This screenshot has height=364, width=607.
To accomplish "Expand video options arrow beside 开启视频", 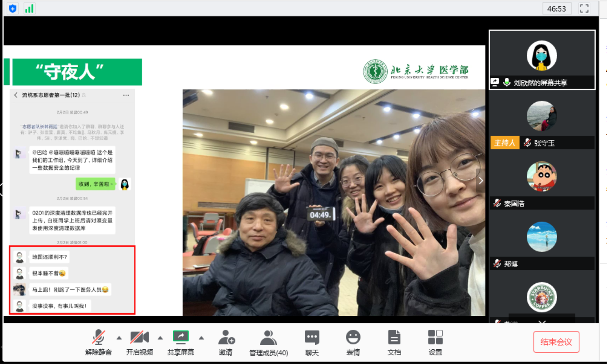I will 160,338.
